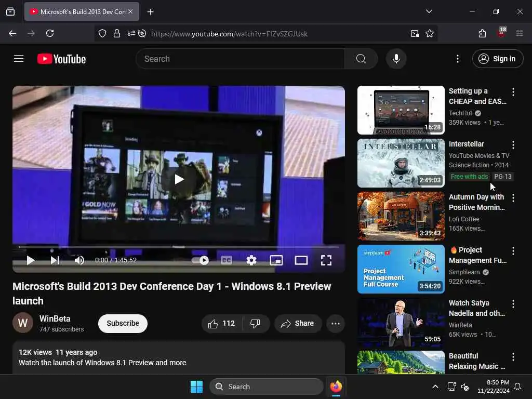This screenshot has height=399, width=532.
Task: Click the Watch Satya Nadella title
Action: point(477,308)
